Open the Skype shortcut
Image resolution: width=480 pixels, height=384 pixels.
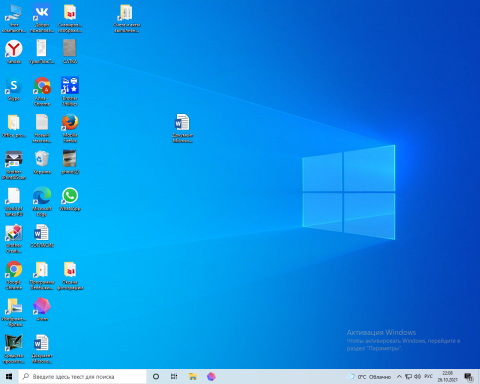[14, 89]
